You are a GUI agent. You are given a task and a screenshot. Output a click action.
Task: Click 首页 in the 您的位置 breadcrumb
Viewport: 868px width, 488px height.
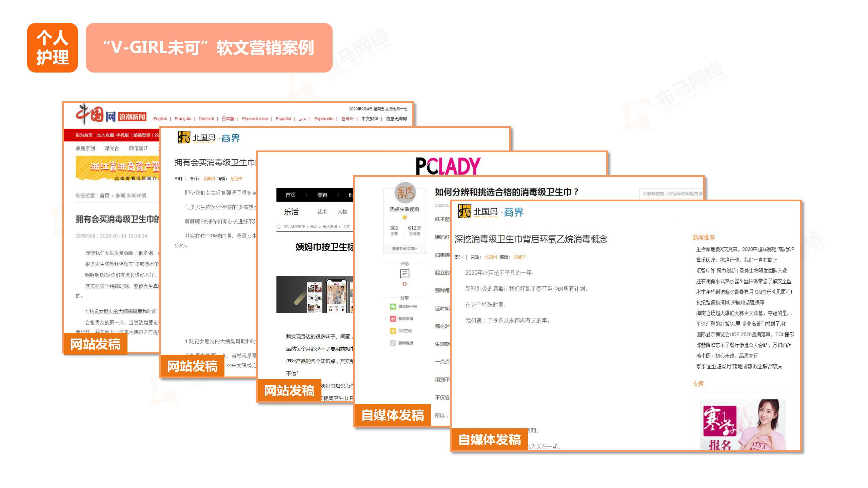tap(104, 196)
